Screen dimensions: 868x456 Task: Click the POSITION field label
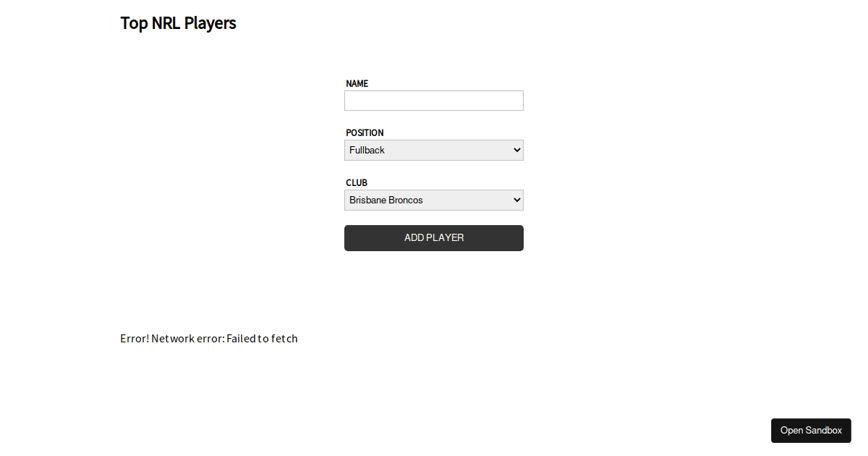point(365,133)
